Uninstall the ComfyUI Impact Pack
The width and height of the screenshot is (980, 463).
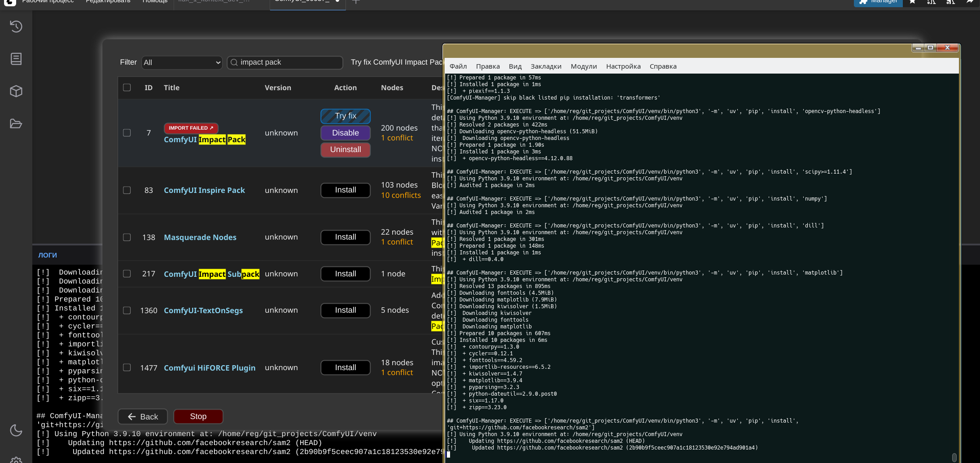tap(346, 149)
